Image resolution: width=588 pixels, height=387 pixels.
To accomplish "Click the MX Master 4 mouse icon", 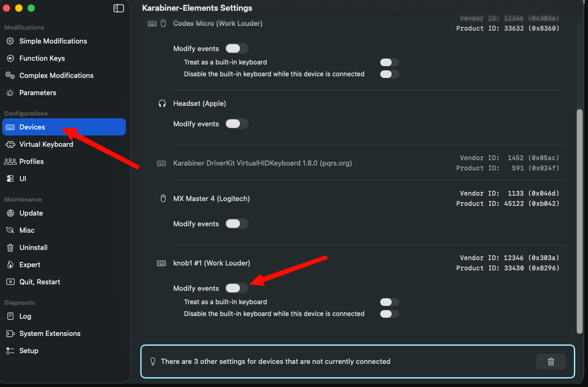I will pyautogui.click(x=163, y=198).
